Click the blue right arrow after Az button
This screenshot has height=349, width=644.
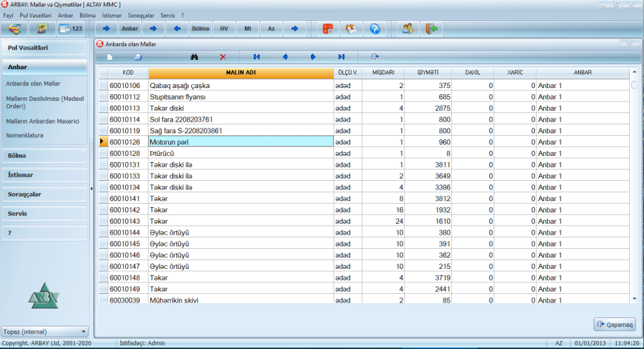coord(295,29)
